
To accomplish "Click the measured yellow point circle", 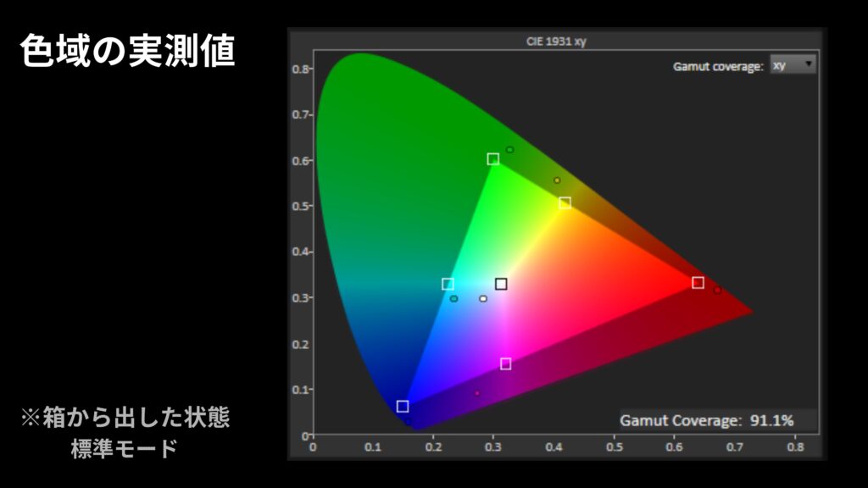I will coord(557,180).
